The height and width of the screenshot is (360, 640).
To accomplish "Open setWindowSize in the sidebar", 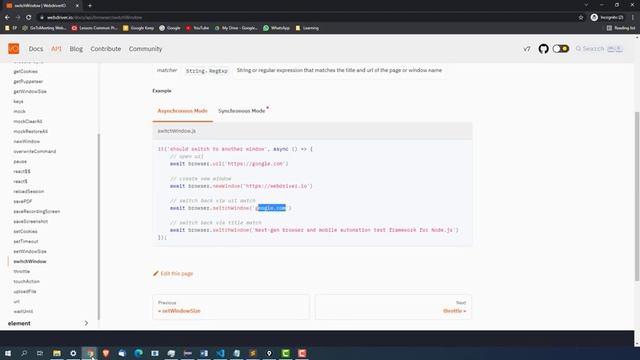I will point(30,251).
